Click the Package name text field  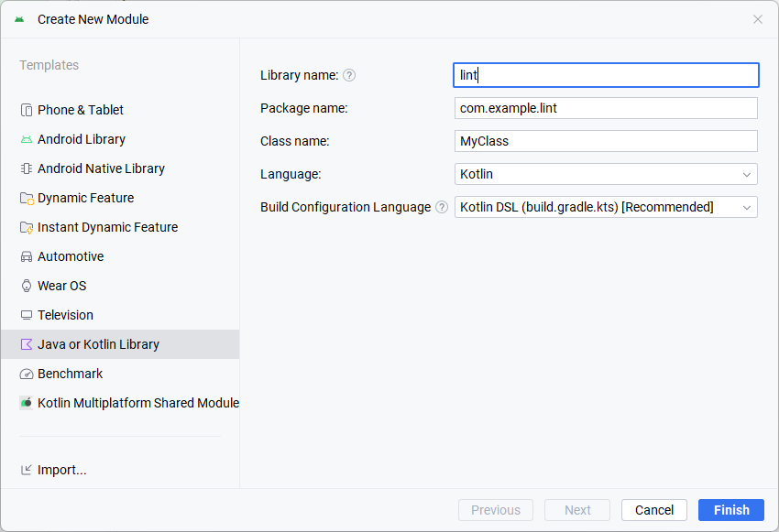pos(606,108)
